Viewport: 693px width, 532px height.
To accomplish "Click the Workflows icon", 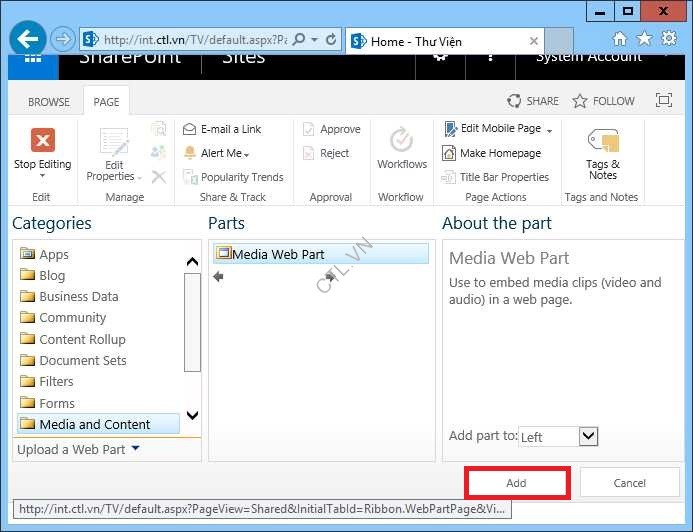I will coord(402,140).
